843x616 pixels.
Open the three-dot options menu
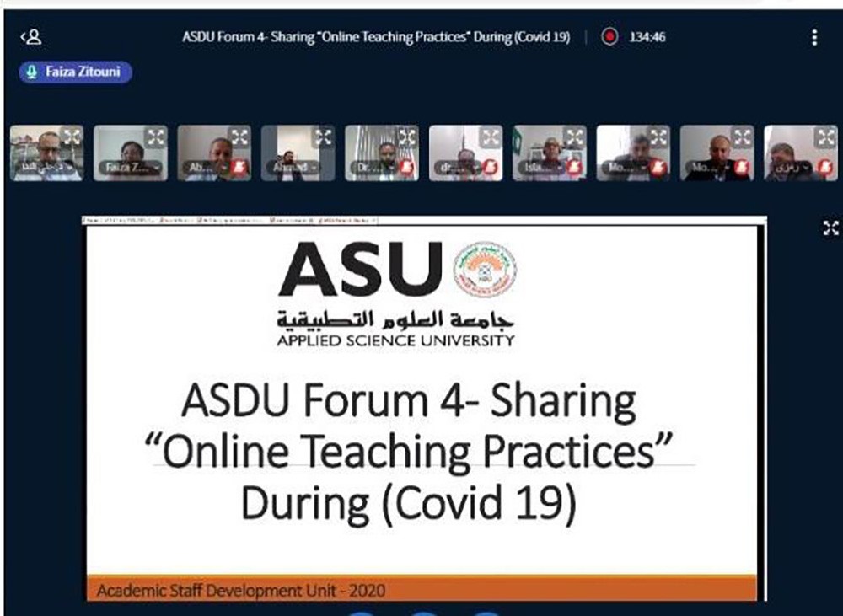[814, 37]
